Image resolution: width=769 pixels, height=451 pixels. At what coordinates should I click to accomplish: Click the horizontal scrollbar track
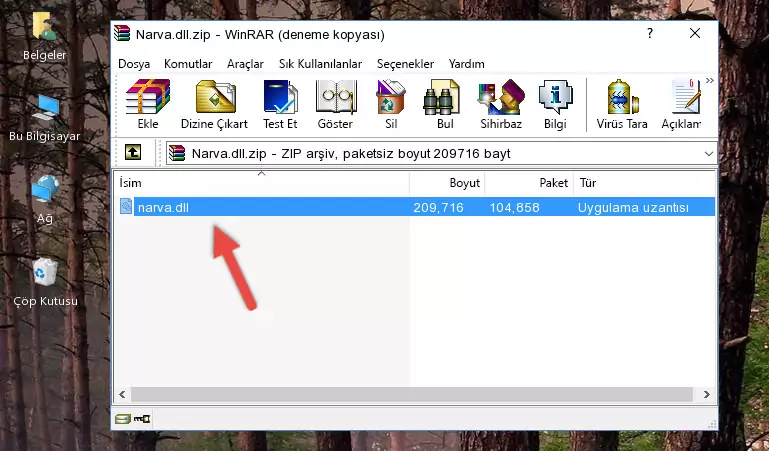coord(412,394)
